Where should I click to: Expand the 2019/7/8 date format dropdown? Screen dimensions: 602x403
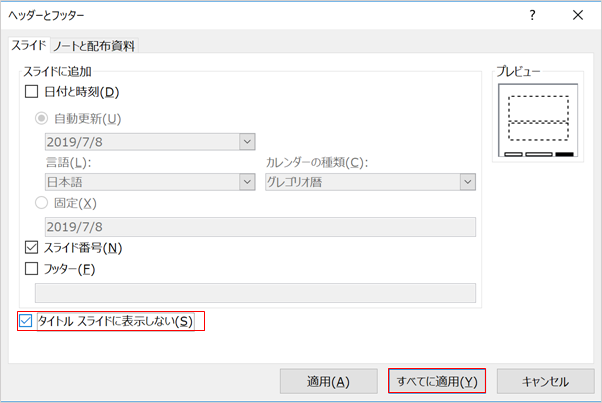coord(247,142)
